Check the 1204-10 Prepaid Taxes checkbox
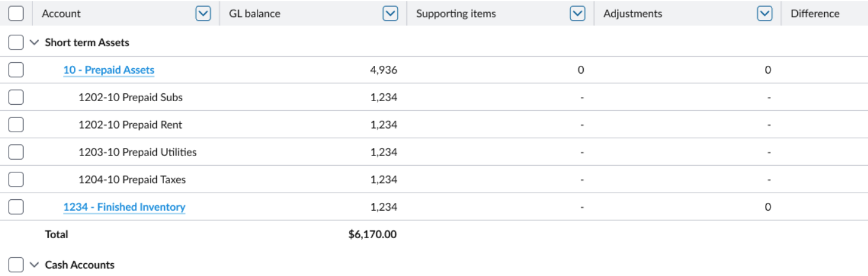This screenshot has height=276, width=868. (x=16, y=180)
